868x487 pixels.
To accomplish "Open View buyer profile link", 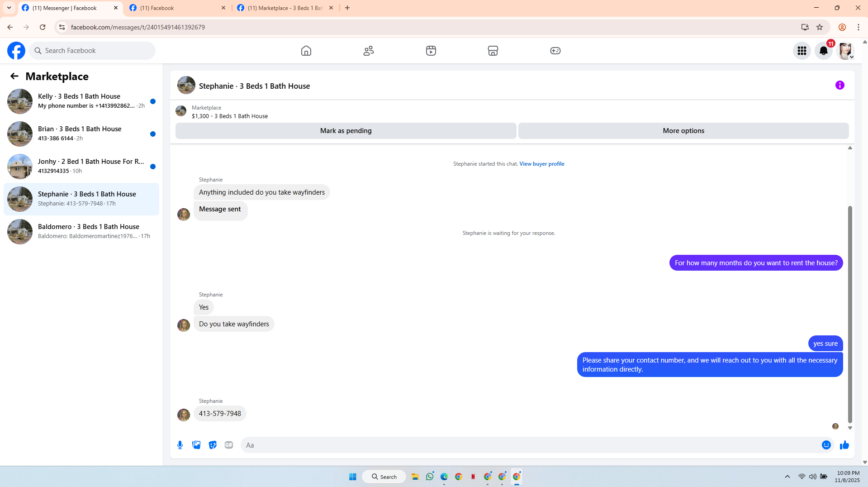I will [x=542, y=164].
